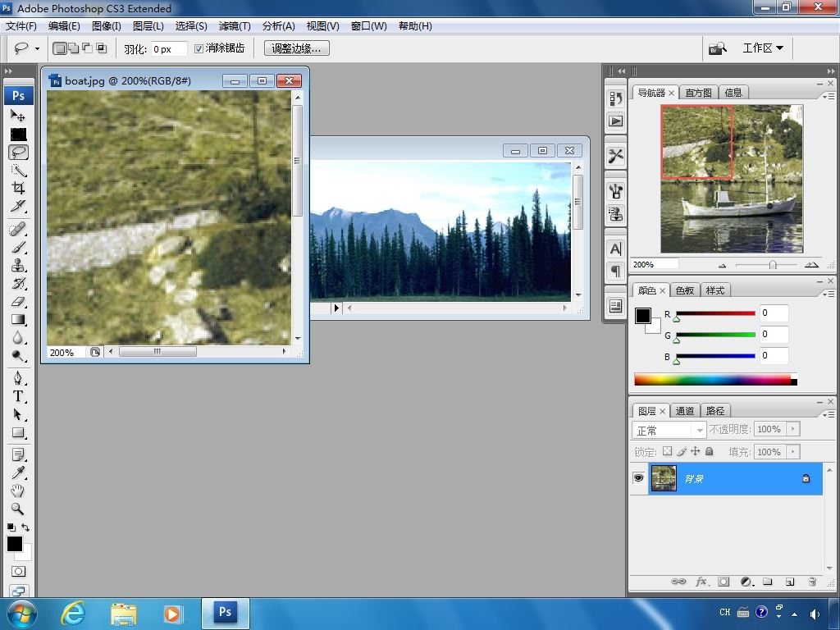The width and height of the screenshot is (840, 630).
Task: Click the 羽化 feather input field
Action: pos(169,48)
